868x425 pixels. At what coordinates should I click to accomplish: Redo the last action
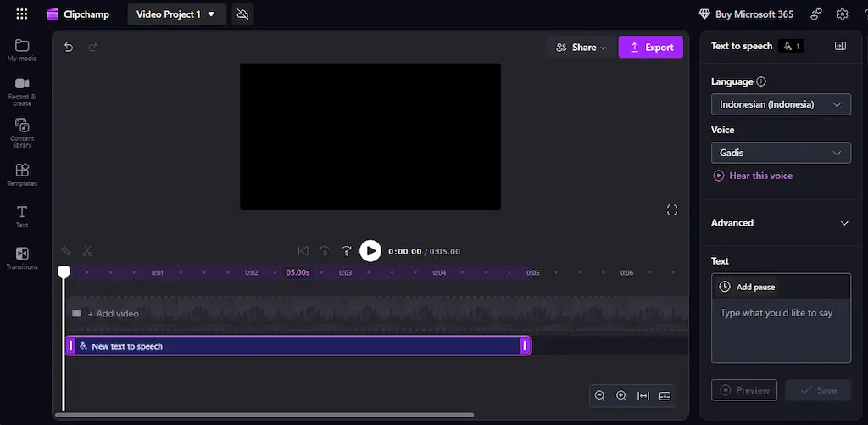click(x=93, y=48)
